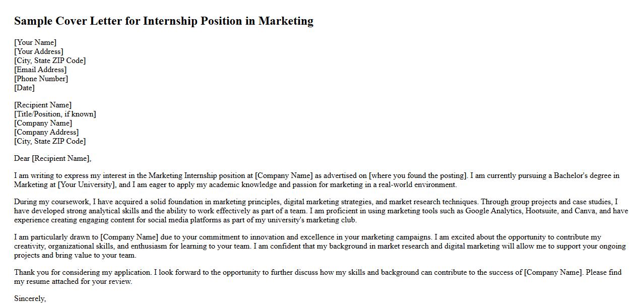Click the [Email Address] placeholder
This screenshot has width=644, height=303.
tap(40, 70)
